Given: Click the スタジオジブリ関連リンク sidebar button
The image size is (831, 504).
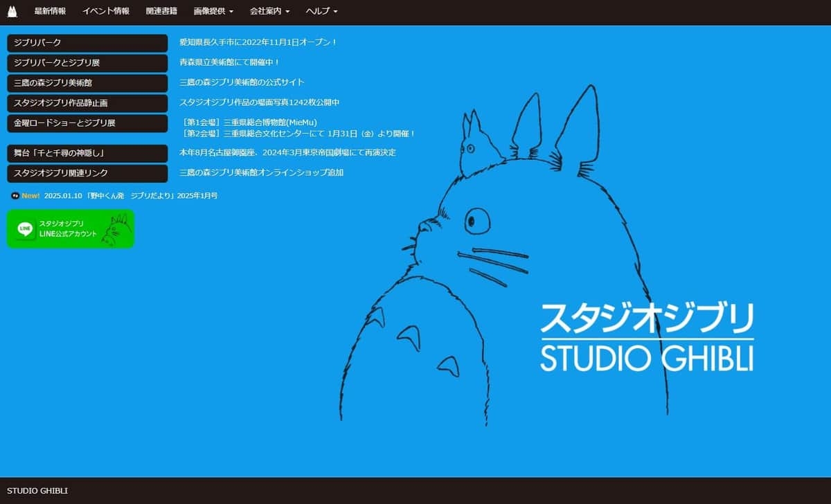Looking at the screenshot, I should [87, 173].
